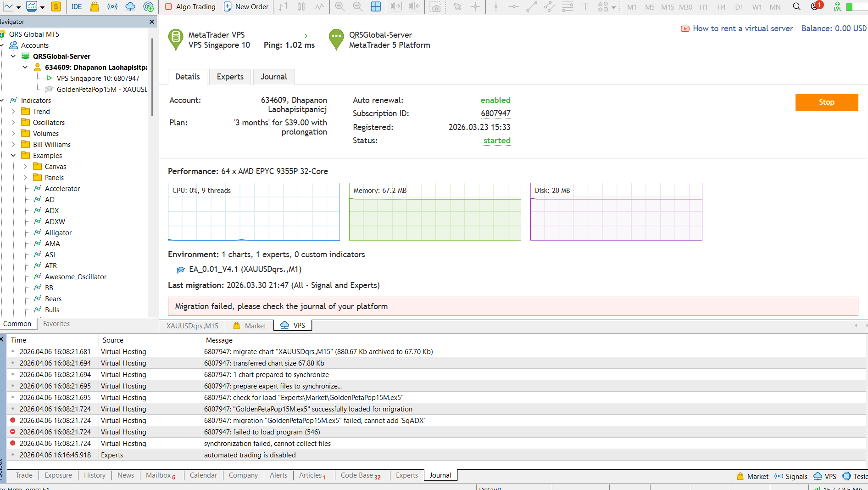Open the Market shopping bag toolbar icon
This screenshot has height=490, width=868.
tap(95, 6)
